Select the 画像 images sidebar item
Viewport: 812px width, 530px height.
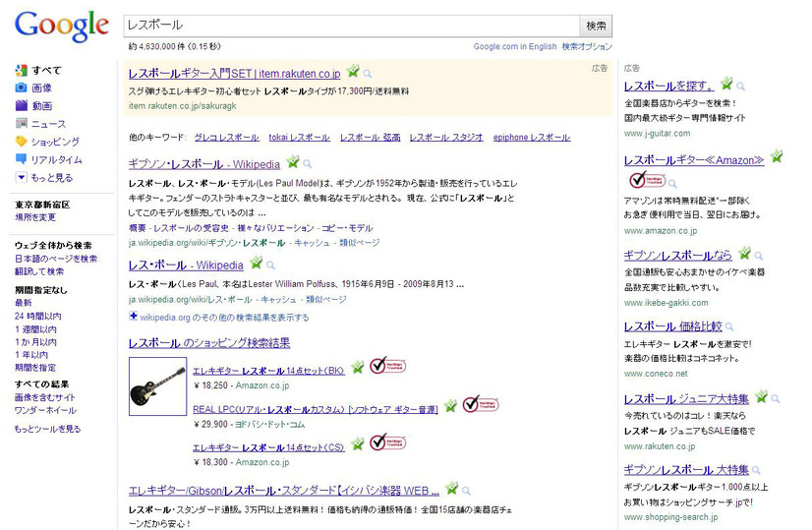coord(41,88)
